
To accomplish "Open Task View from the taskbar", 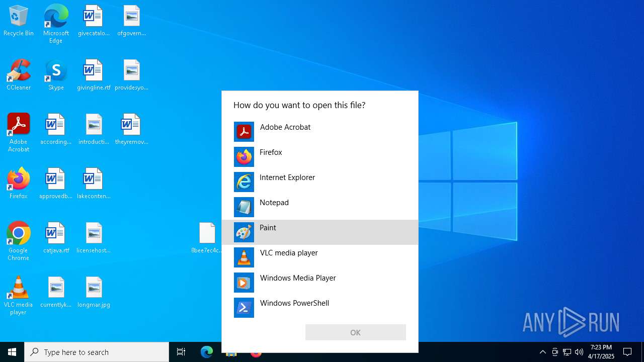I will coord(181,352).
